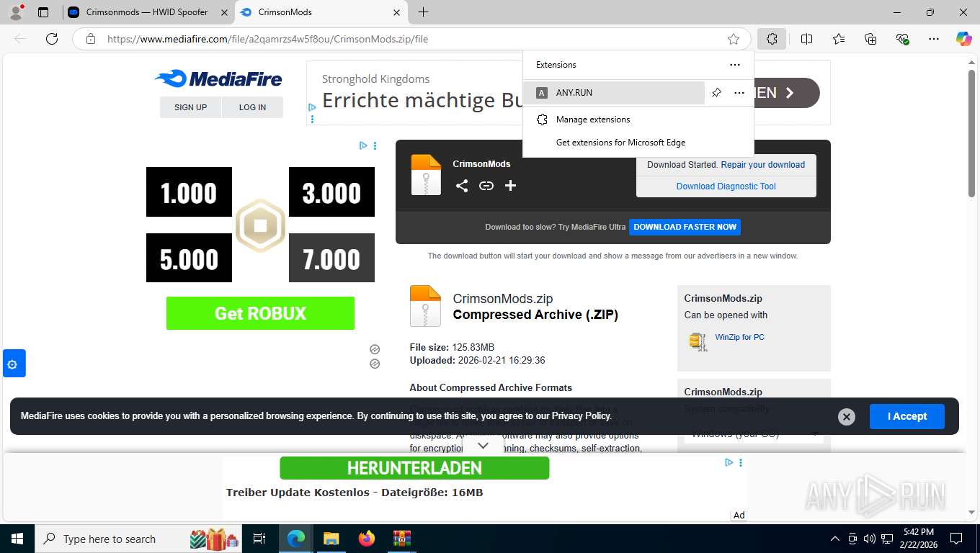Choose Manage extensions

coord(593,120)
